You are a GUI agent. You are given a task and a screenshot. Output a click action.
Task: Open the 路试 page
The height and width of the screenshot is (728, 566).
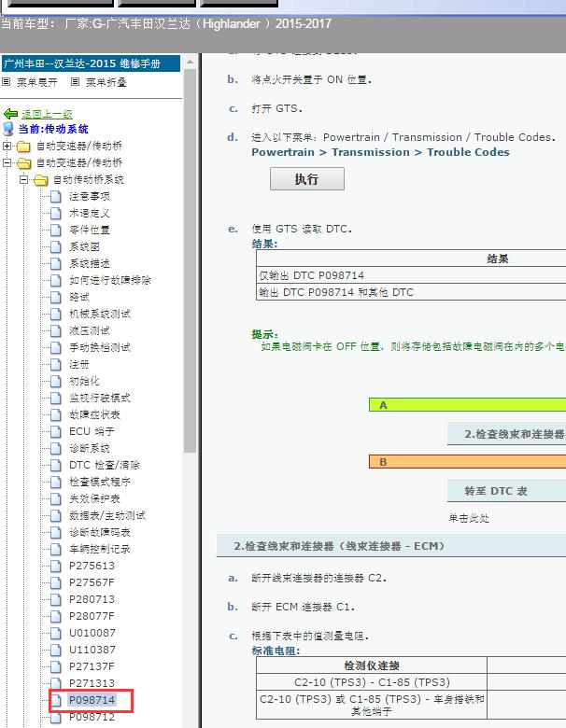[x=79, y=297]
